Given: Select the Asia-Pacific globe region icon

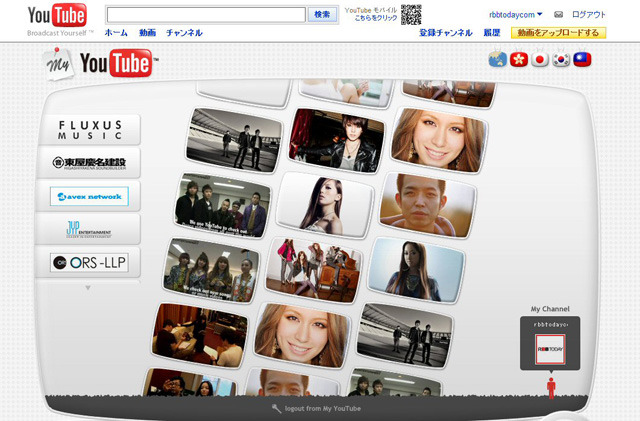Looking at the screenshot, I should (498, 59).
